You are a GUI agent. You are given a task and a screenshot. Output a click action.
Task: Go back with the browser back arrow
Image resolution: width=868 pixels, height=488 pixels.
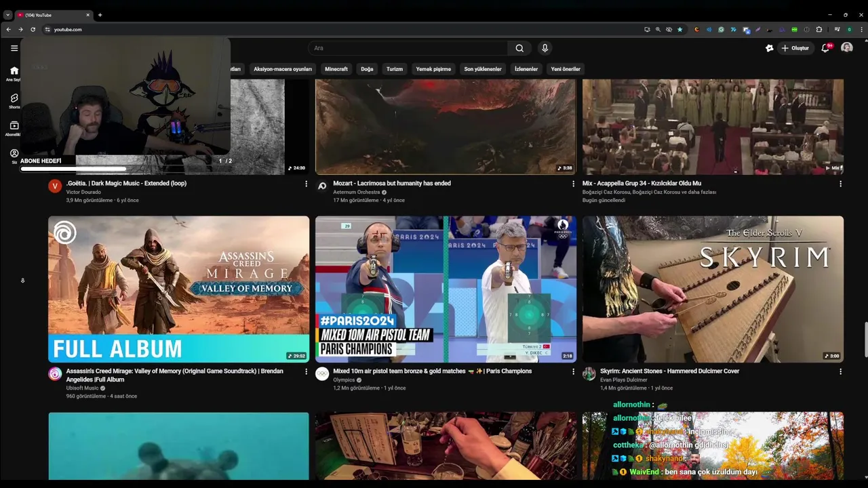click(x=8, y=29)
